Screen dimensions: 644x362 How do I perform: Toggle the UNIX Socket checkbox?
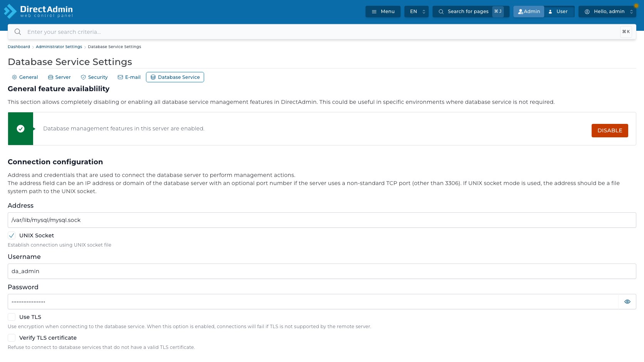pyautogui.click(x=12, y=235)
